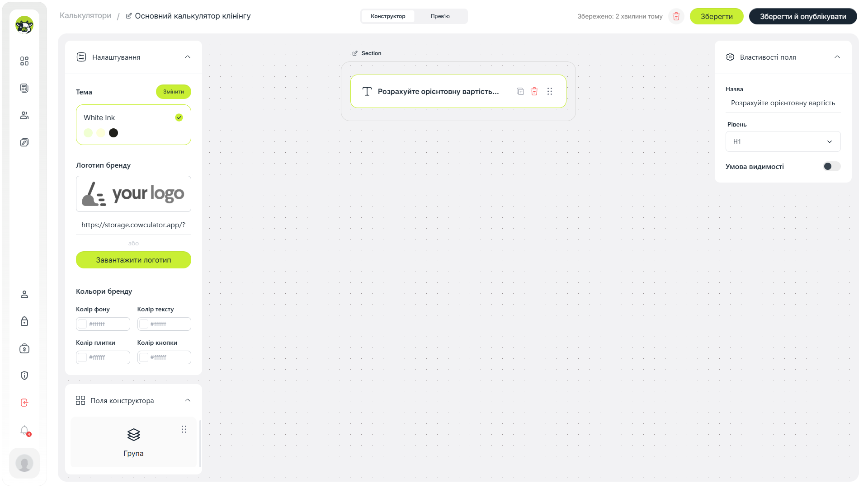Click the Зберегти button
The height and width of the screenshot is (488, 868).
point(717,16)
